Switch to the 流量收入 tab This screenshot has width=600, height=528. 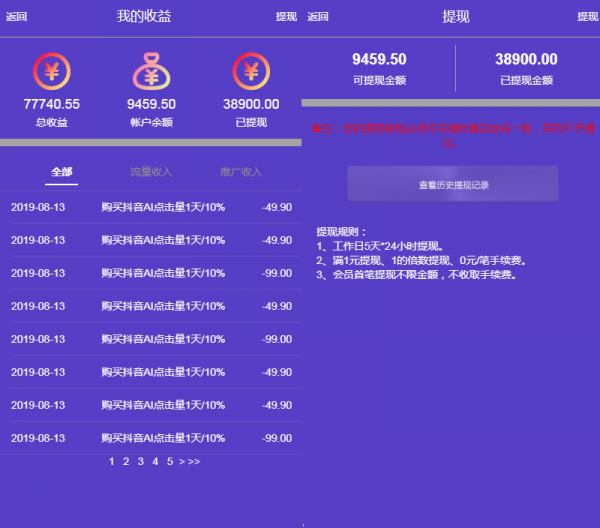[151, 172]
